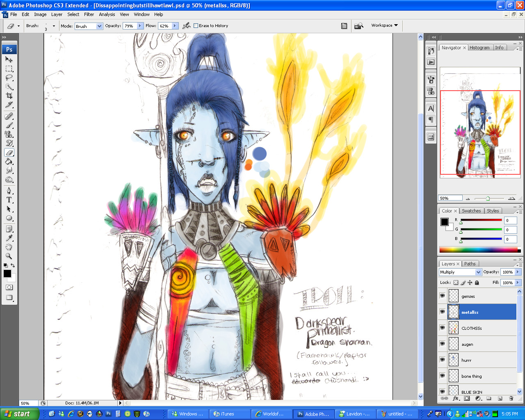Click the switch foreground/background colors icon

13,265
